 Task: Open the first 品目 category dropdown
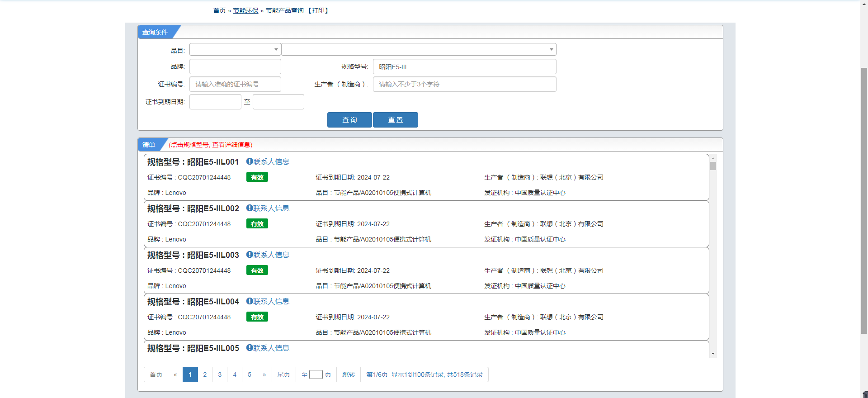pyautogui.click(x=235, y=49)
